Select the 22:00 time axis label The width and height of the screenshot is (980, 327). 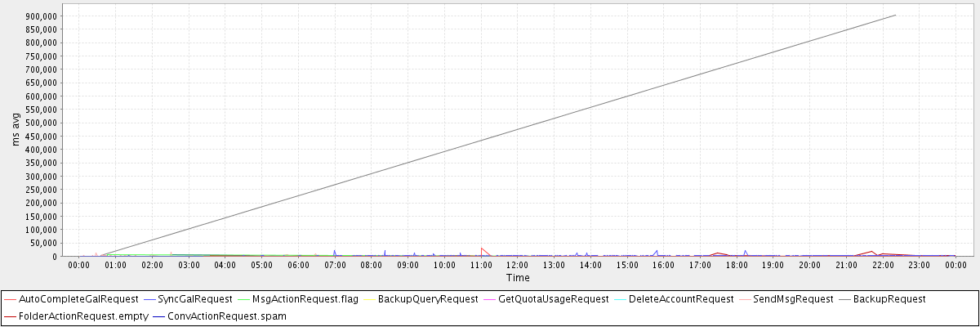[x=883, y=265]
